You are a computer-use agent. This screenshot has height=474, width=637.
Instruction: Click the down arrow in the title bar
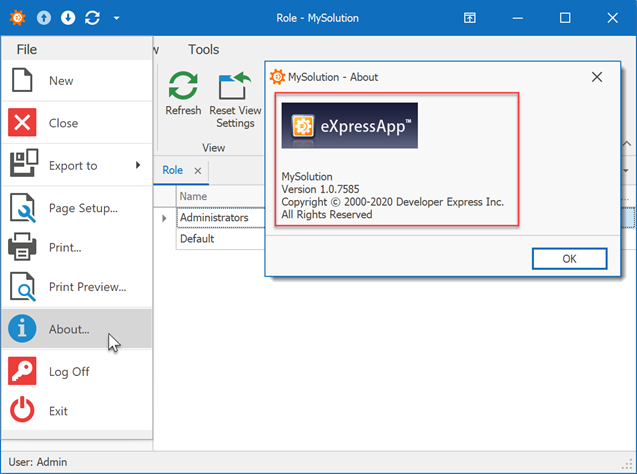[68, 18]
